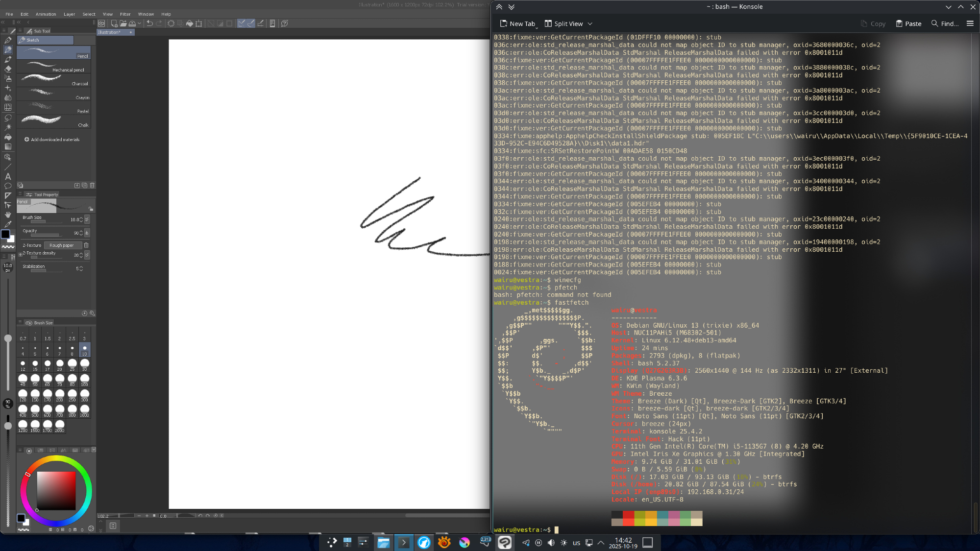Click the Fill bucket toolbar icon
Viewport: 980px width, 551px height.
click(x=190, y=23)
